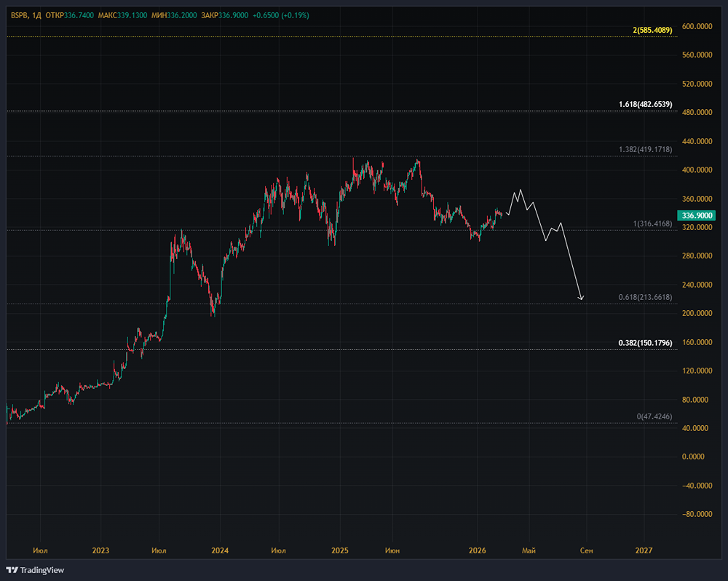Click the 2023 time axis label
Image resolution: width=728 pixels, height=581 pixels.
click(100, 550)
